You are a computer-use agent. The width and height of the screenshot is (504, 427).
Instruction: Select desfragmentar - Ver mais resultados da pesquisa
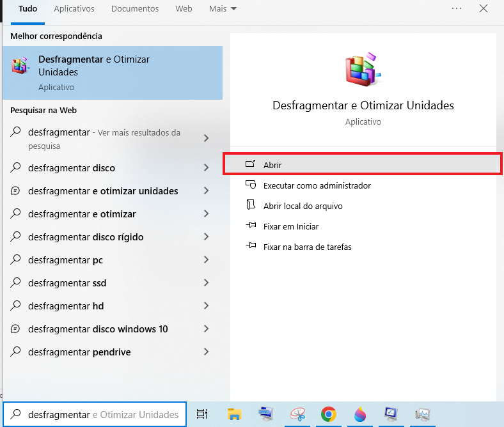coord(104,139)
